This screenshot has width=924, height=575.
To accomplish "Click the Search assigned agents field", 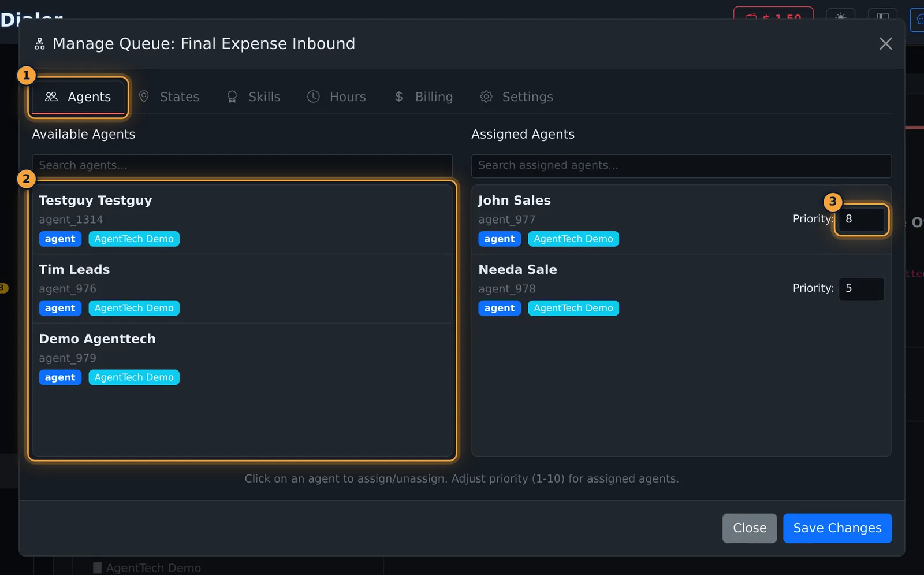I will pos(681,166).
